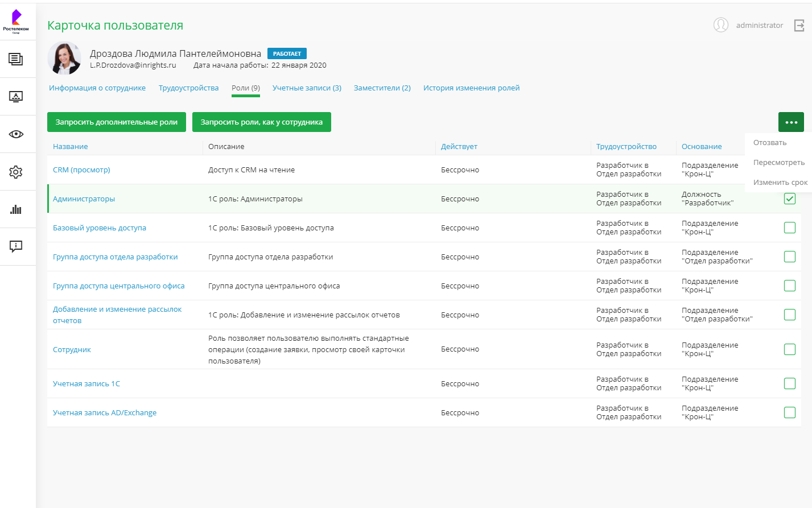The width and height of the screenshot is (812, 508).
Task: Open the monitor user sidebar icon
Action: (16, 97)
